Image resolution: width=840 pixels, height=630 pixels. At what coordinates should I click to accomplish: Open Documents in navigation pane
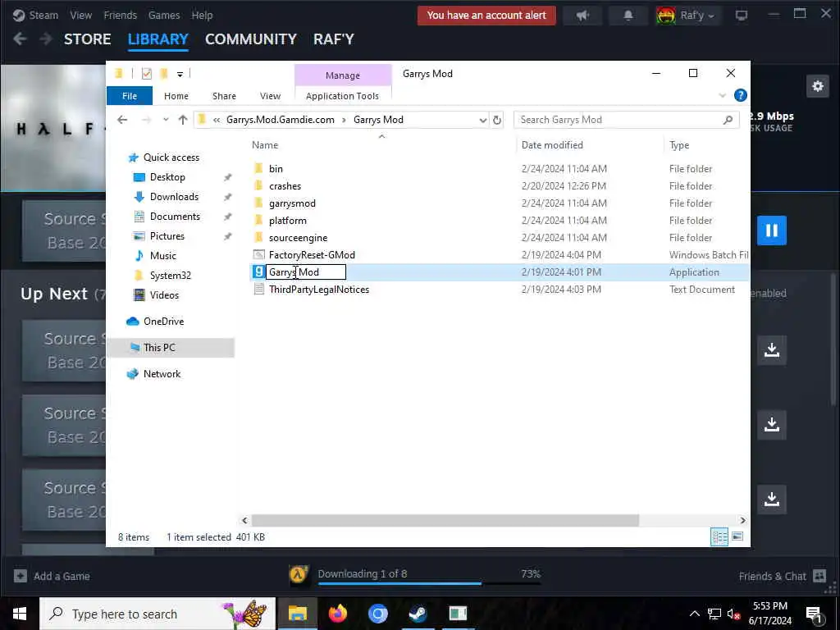(175, 217)
